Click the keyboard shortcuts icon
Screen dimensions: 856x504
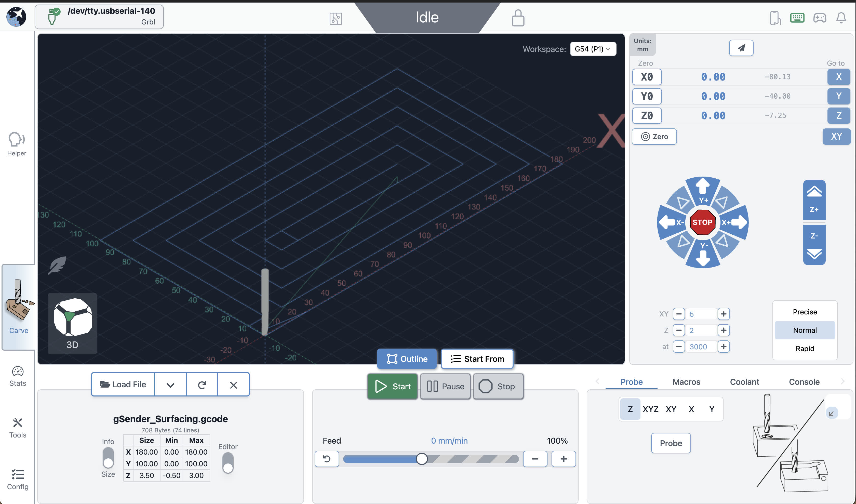(797, 18)
